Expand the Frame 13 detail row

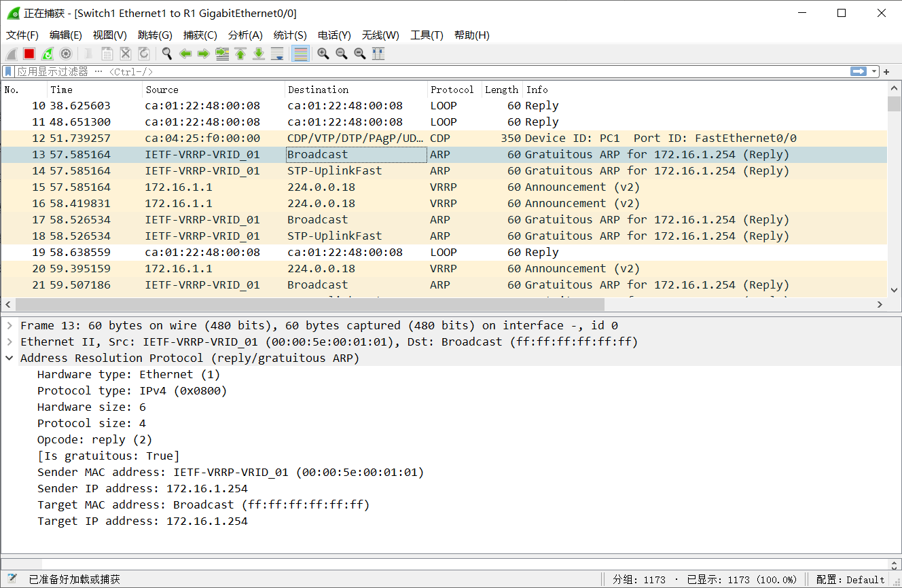[10, 325]
